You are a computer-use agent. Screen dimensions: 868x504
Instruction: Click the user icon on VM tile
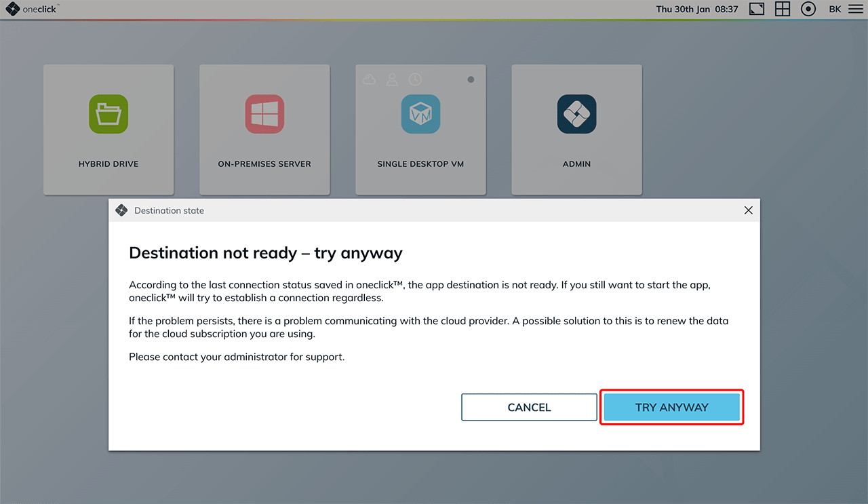(x=392, y=79)
